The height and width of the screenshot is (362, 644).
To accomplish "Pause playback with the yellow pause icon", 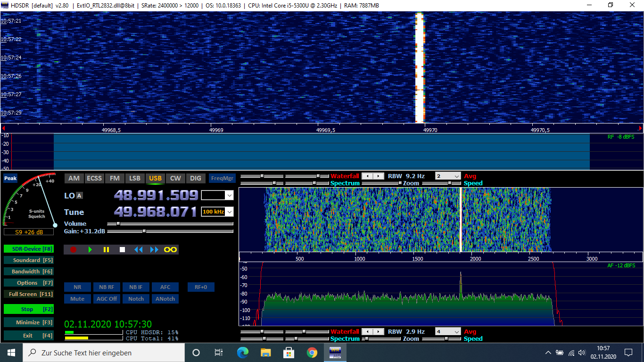I will (x=107, y=249).
